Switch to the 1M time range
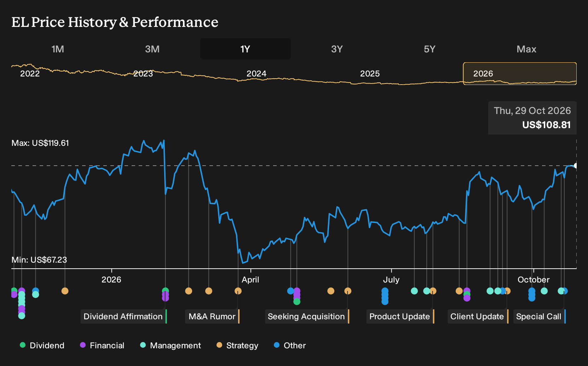 (58, 49)
